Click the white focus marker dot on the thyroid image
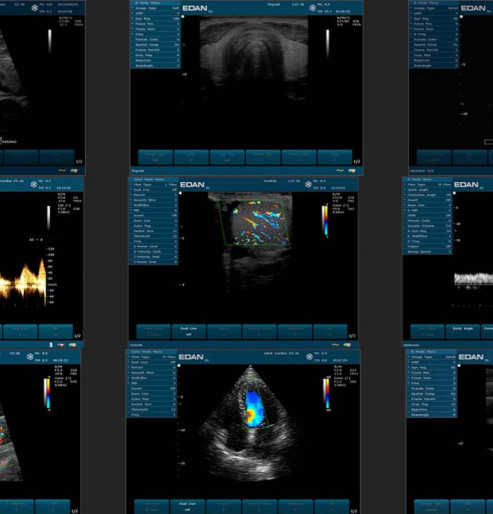The image size is (493, 514). 183,17
